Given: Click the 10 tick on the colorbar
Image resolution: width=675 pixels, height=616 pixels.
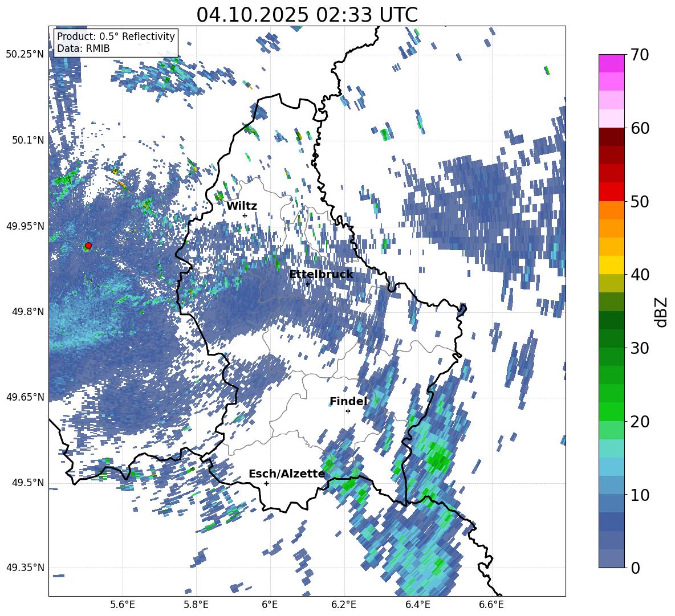Looking at the screenshot, I should pyautogui.click(x=639, y=495).
